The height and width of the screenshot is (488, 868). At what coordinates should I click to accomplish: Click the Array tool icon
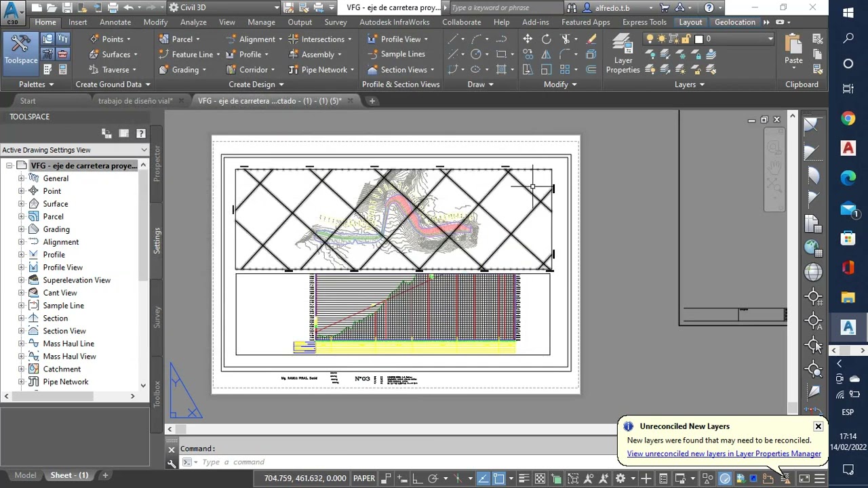click(565, 69)
